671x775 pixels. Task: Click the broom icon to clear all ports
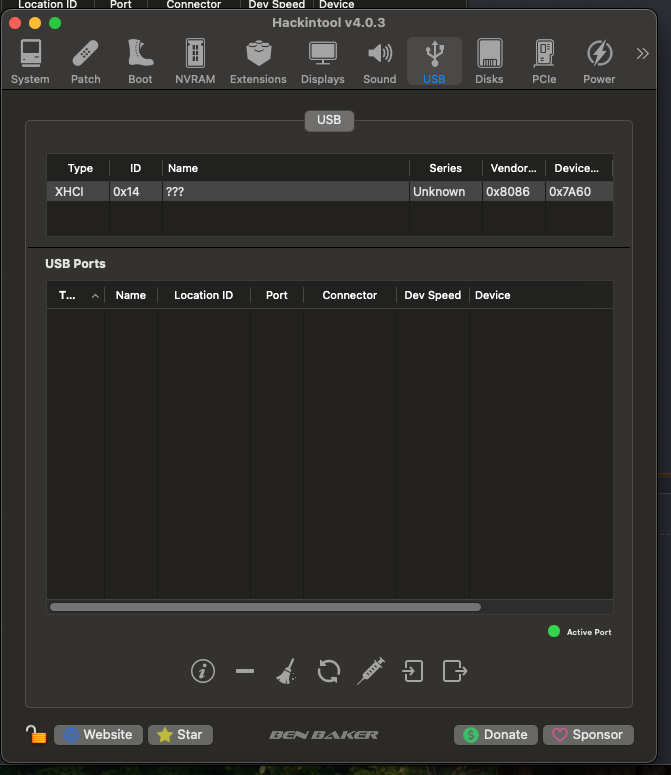click(287, 671)
